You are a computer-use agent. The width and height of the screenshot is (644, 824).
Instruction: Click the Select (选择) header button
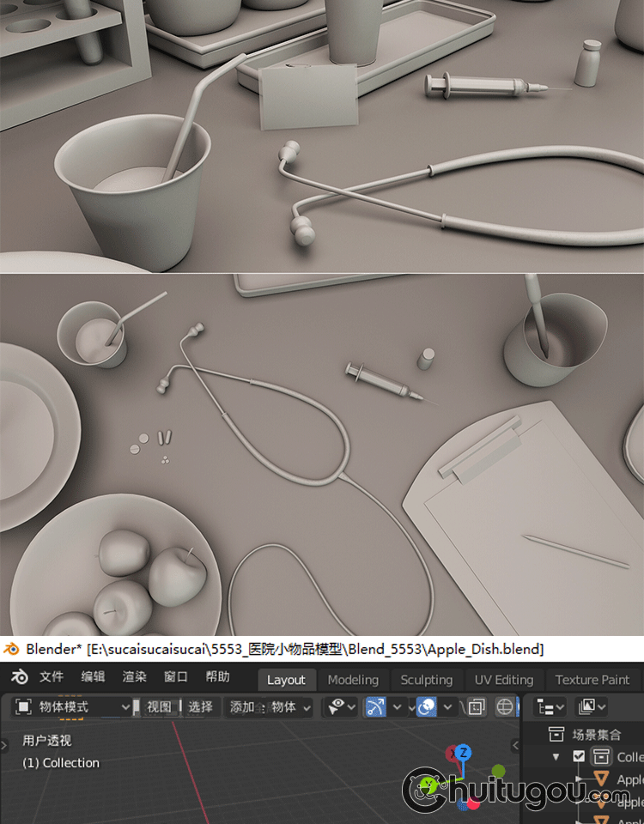tap(200, 707)
